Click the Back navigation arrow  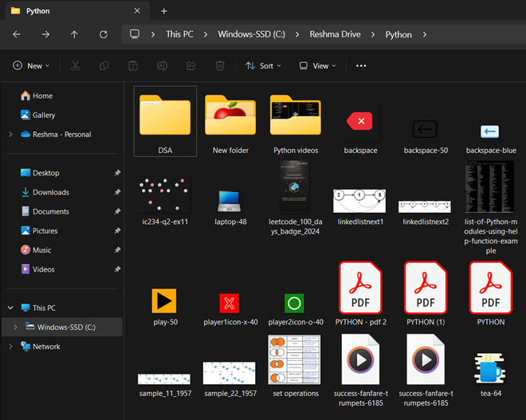[x=17, y=35]
